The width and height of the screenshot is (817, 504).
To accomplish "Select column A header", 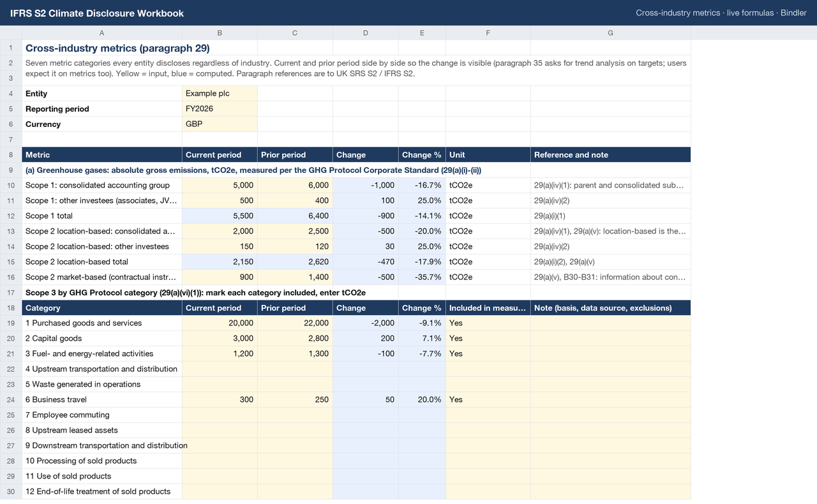I will [x=102, y=33].
